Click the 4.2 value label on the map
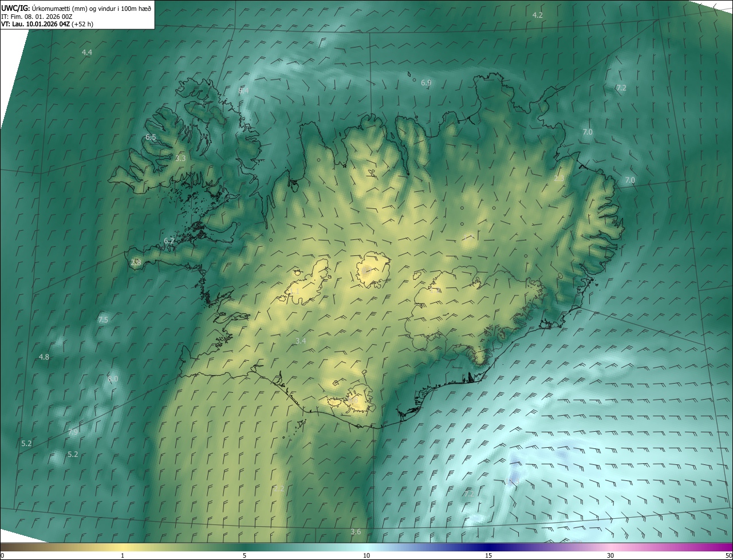Image resolution: width=733 pixels, height=560 pixels. point(537,15)
